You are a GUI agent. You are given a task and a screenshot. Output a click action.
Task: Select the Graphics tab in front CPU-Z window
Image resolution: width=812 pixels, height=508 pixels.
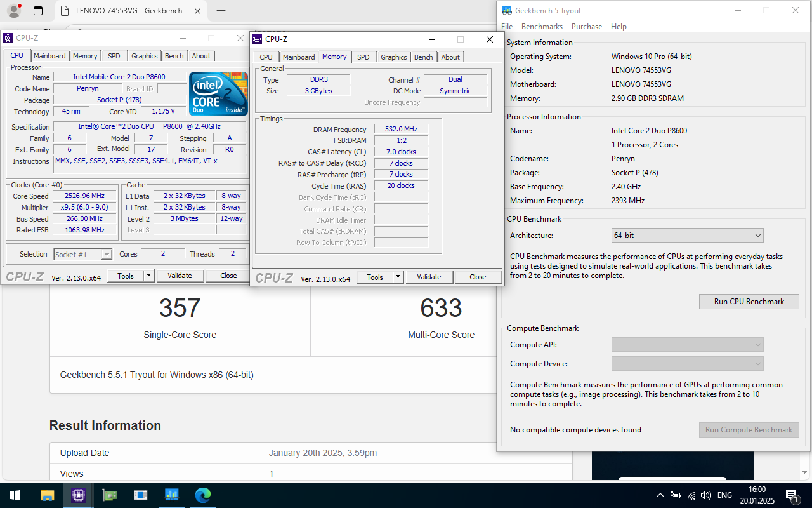click(394, 57)
